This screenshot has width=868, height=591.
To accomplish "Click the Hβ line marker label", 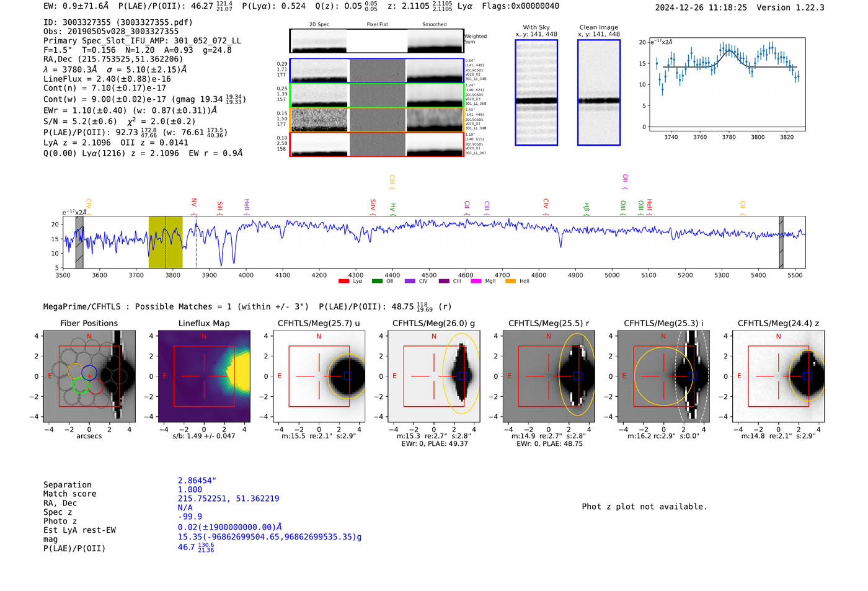I will click(587, 208).
